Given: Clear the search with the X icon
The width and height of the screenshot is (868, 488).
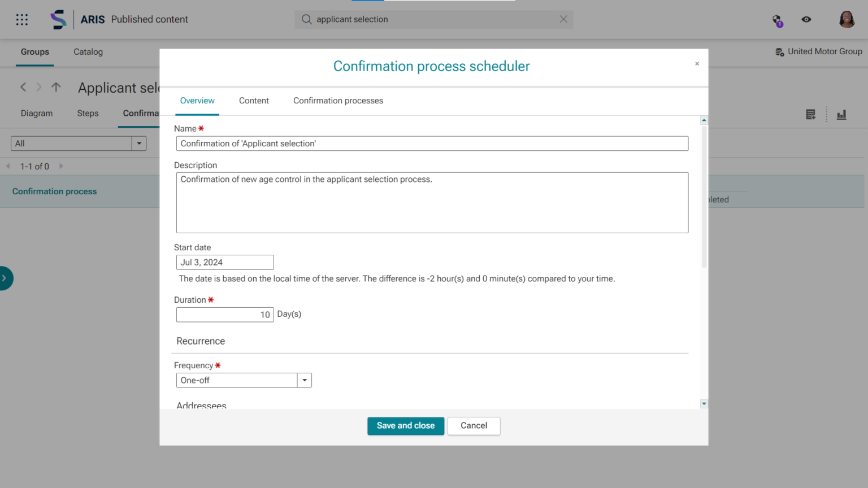Looking at the screenshot, I should click(563, 19).
